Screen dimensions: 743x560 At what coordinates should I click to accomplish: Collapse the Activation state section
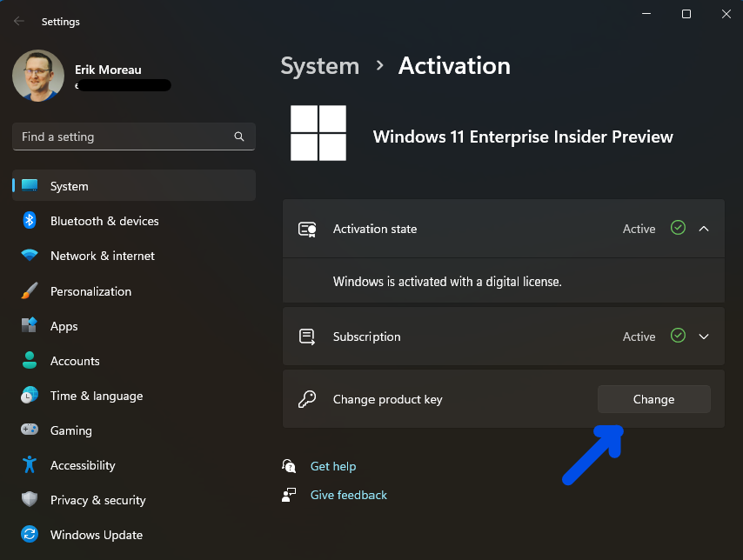[705, 229]
